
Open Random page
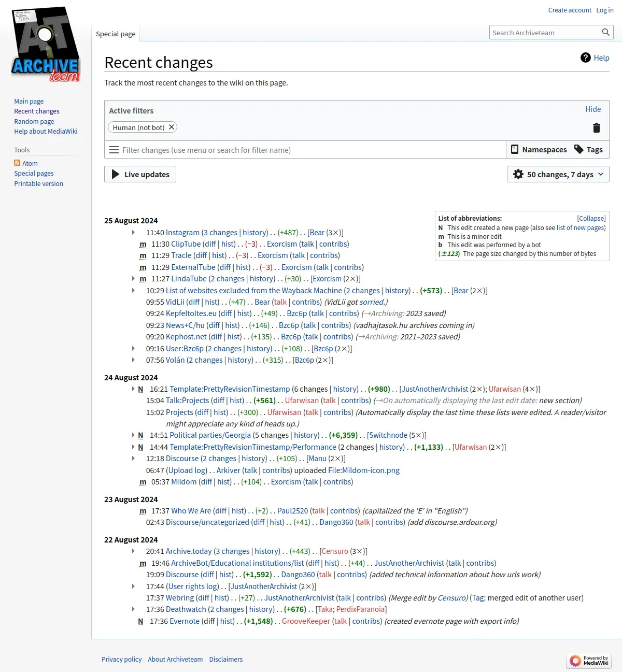tap(34, 121)
